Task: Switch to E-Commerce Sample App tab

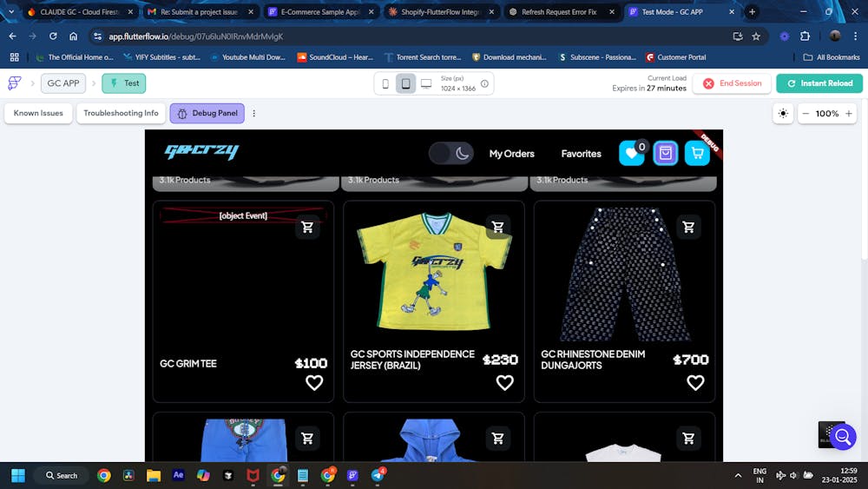Action: 320,11
